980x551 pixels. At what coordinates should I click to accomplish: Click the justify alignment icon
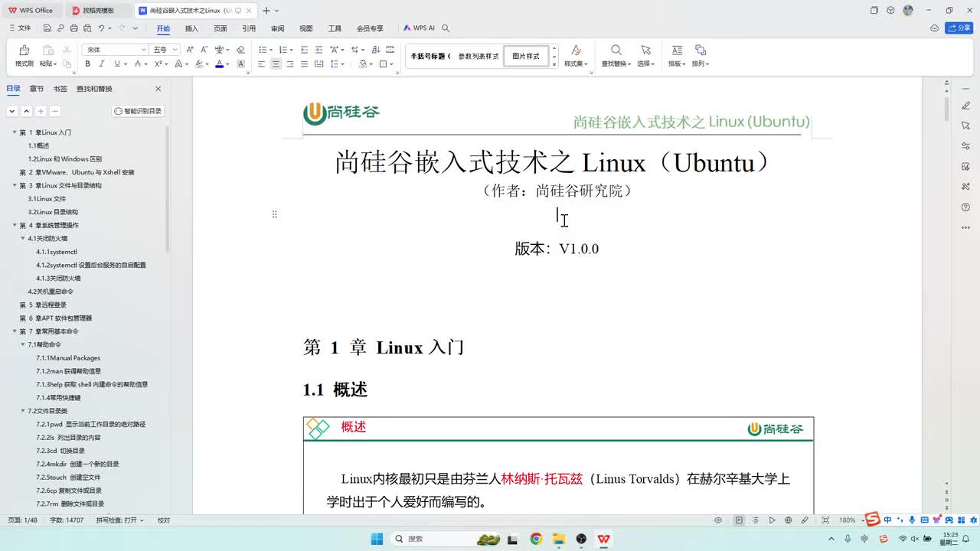pos(304,64)
